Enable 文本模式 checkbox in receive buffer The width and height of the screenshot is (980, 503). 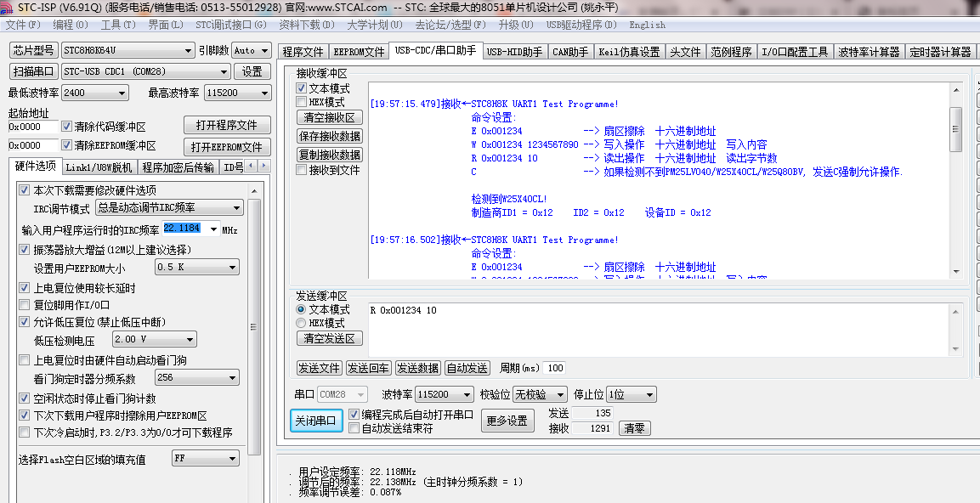pos(301,88)
